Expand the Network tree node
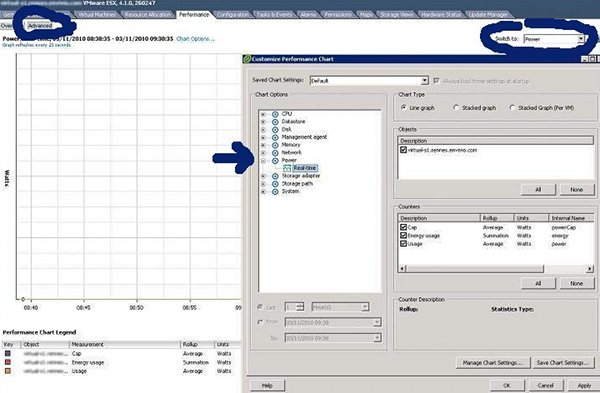Image resolution: width=600 pixels, height=393 pixels. [263, 153]
